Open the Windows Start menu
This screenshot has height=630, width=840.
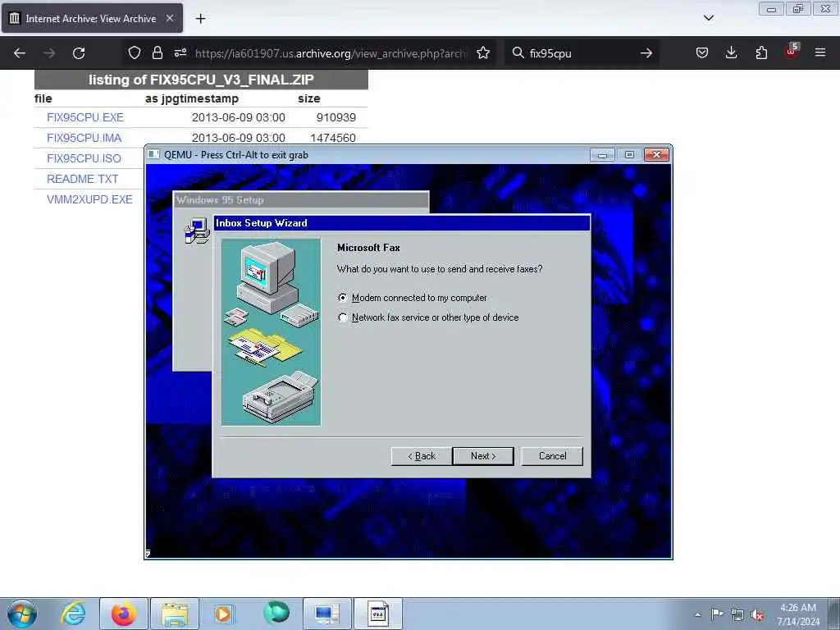coord(22,614)
